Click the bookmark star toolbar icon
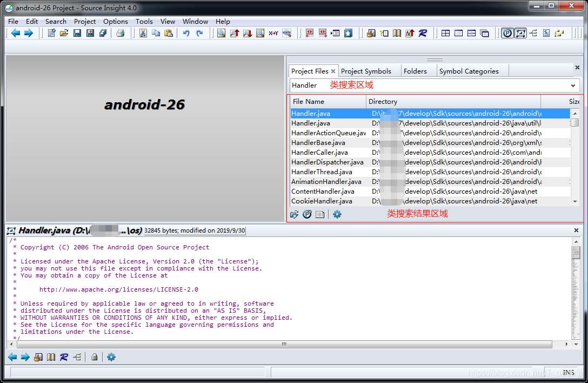Viewport: 588px width, 383px height. pos(349,34)
